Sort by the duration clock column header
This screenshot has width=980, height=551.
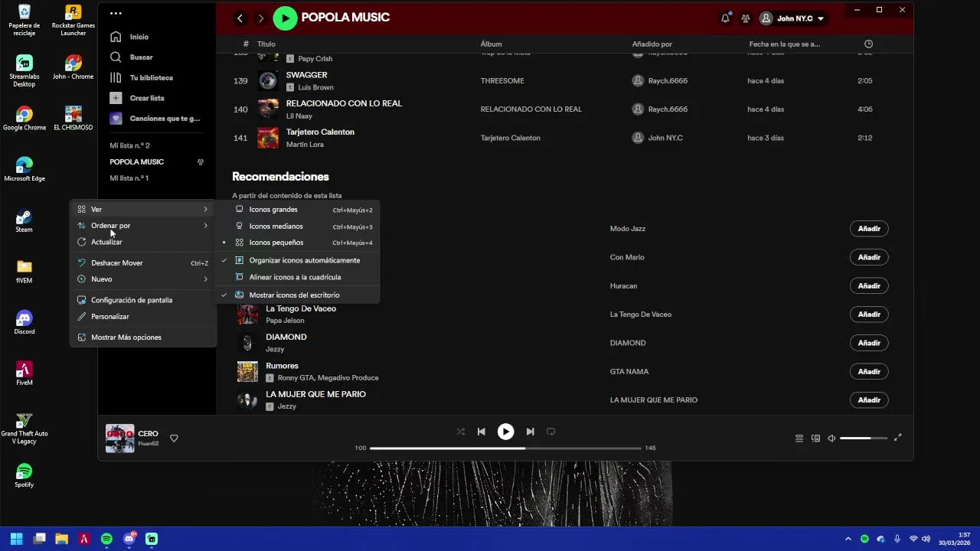pyautogui.click(x=868, y=44)
